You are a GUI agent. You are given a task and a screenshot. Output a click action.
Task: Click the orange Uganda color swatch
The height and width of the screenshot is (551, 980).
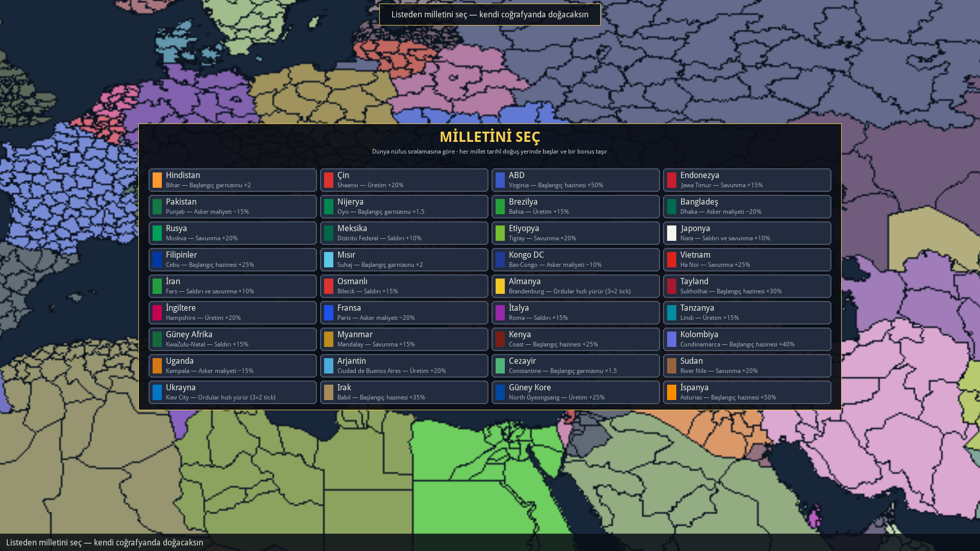coord(157,366)
